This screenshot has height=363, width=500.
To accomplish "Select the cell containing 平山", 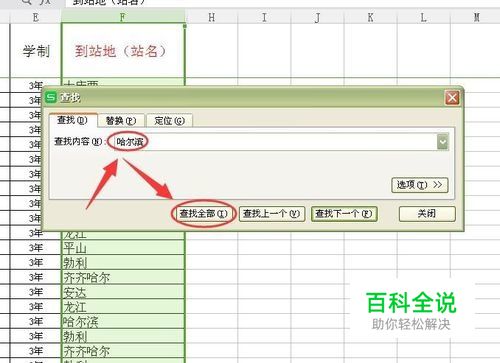I will point(123,248).
